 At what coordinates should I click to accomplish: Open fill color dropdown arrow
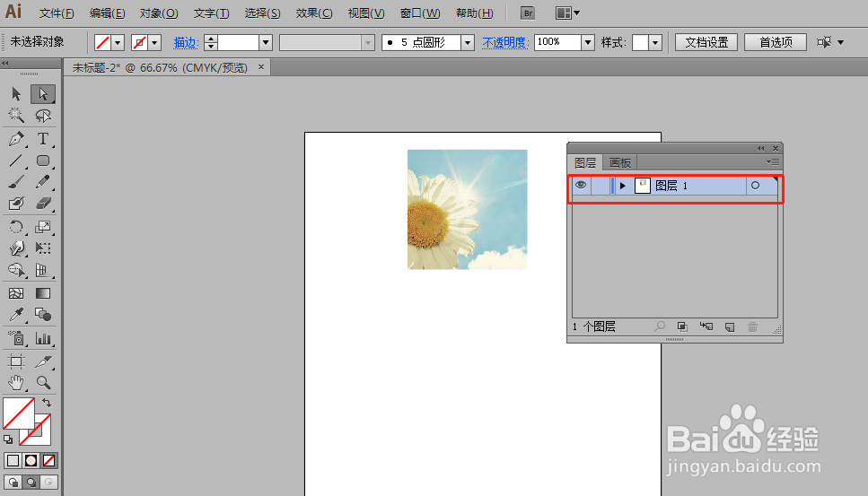click(x=118, y=42)
